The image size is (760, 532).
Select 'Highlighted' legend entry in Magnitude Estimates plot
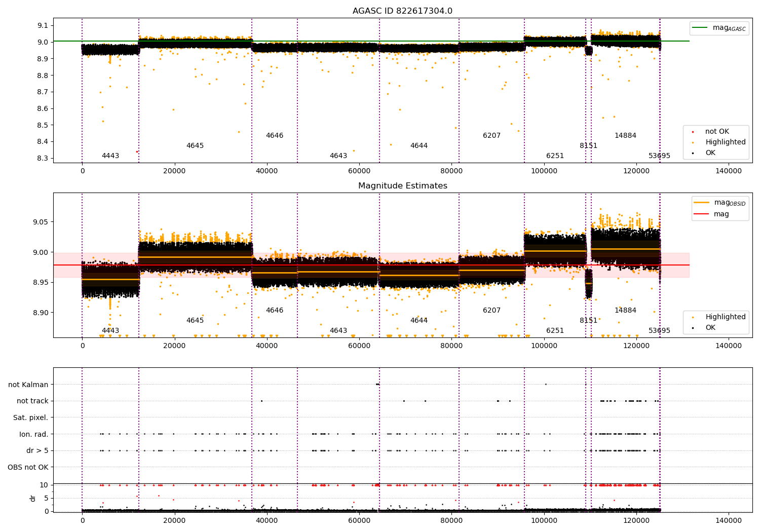pos(726,317)
